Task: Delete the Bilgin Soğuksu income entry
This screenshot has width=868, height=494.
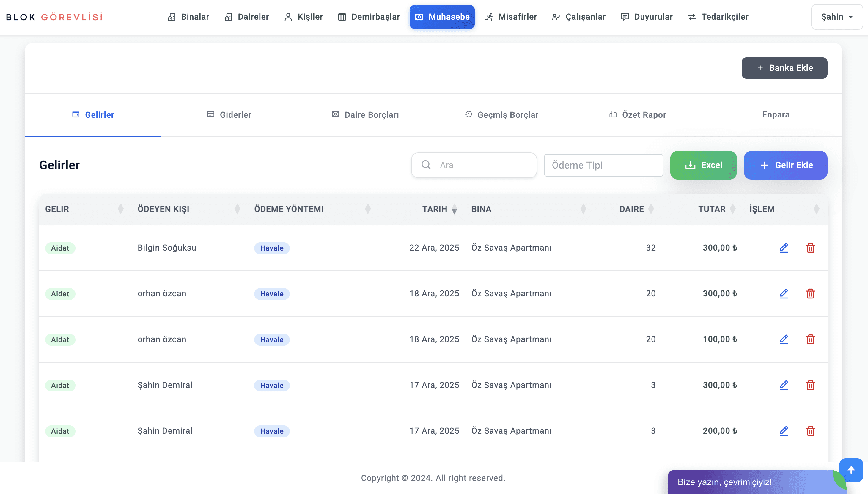Action: (x=810, y=248)
